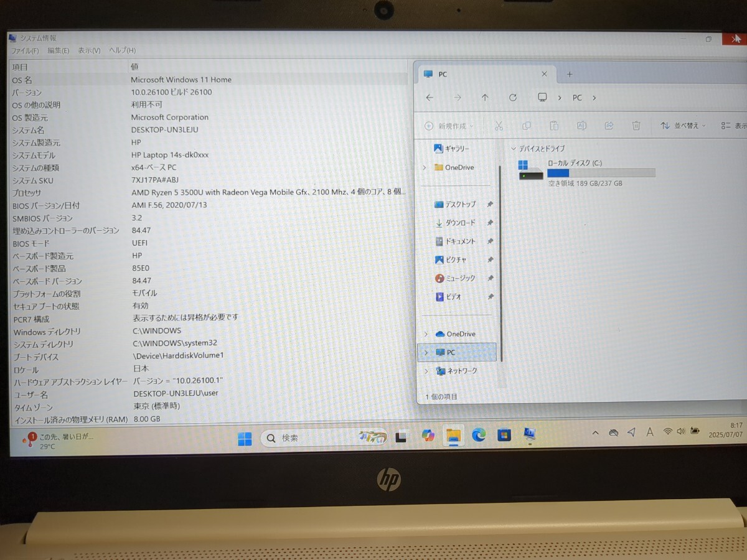Screen dimensions: 747x560
Task: Open the 並べ替え sort dropdown
Action: (x=684, y=126)
